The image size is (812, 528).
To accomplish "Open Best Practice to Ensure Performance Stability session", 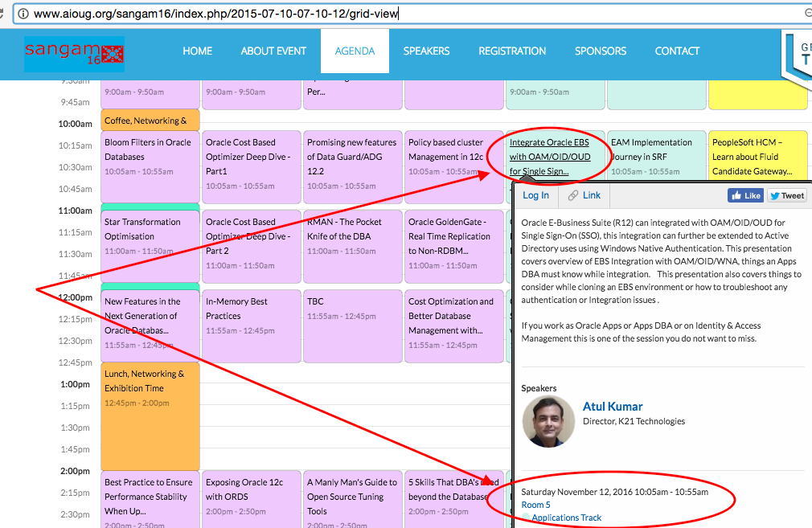I will [x=150, y=500].
